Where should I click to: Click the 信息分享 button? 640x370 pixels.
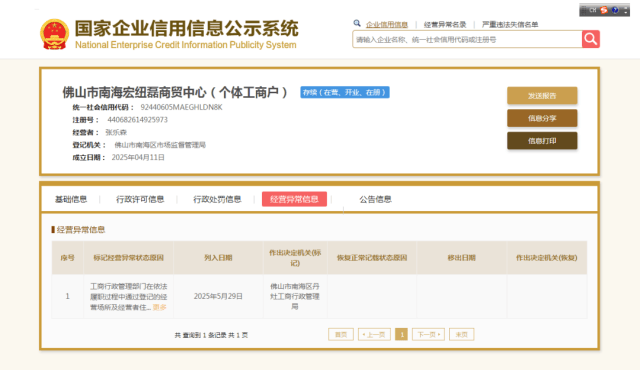[542, 118]
